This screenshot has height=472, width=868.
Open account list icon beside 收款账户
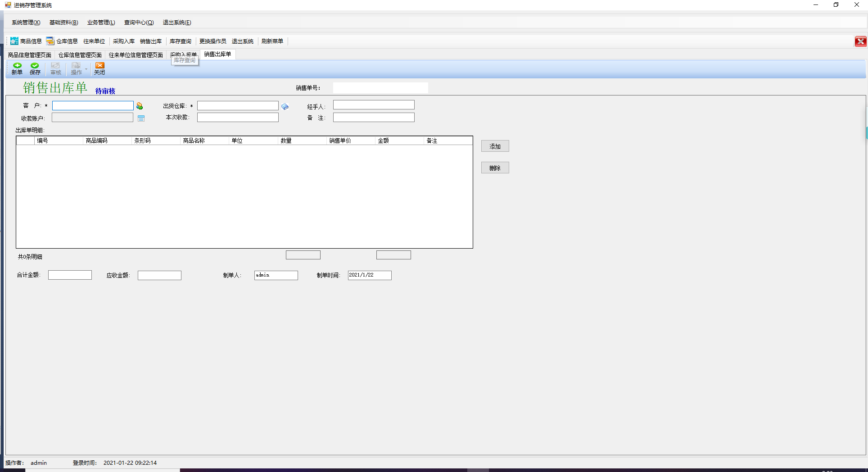point(141,118)
